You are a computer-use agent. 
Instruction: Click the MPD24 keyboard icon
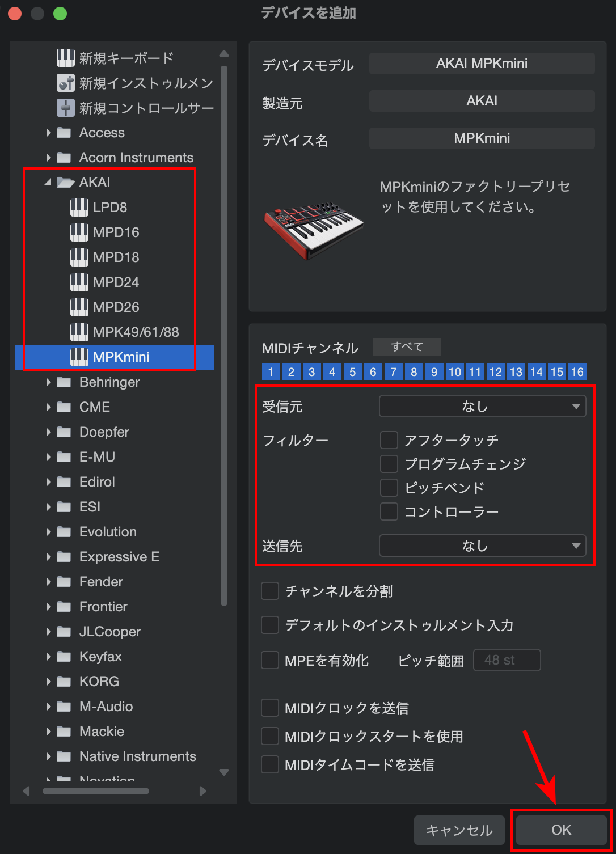coord(79,282)
